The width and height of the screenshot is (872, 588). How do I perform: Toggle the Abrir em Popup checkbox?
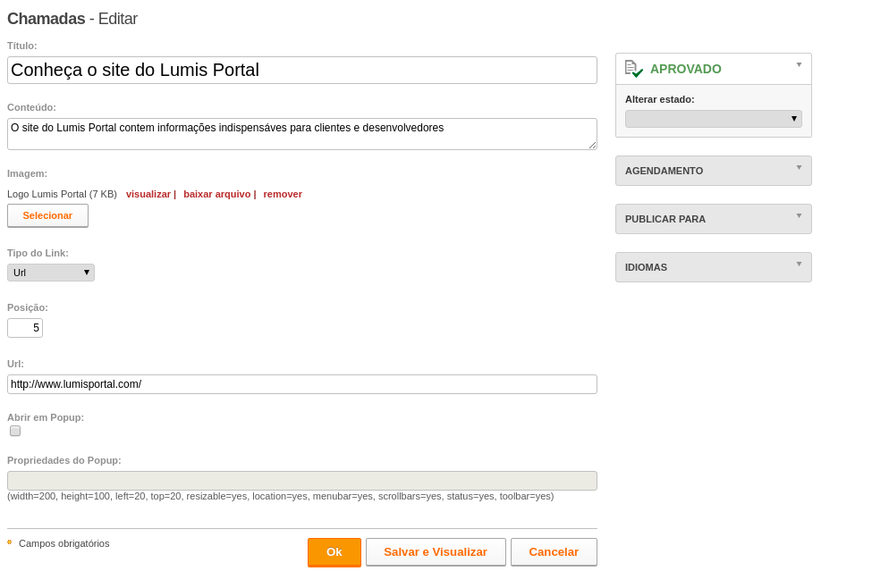coord(15,431)
